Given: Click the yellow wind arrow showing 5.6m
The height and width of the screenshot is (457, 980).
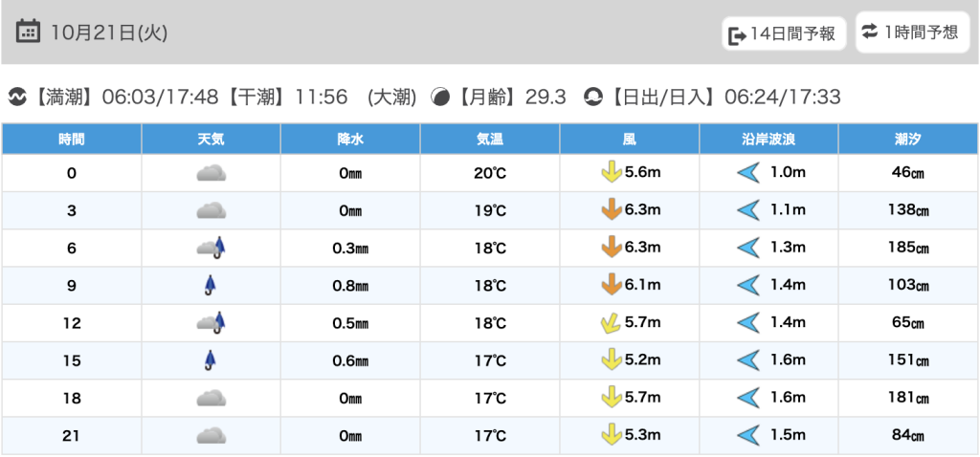Looking at the screenshot, I should tap(609, 173).
